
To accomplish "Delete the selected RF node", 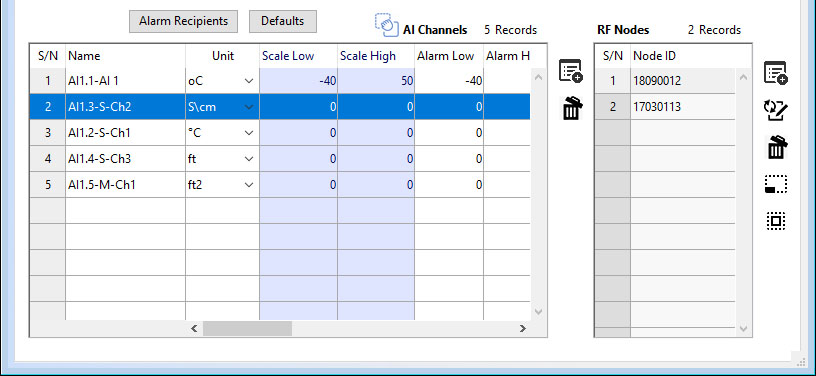I will click(776, 147).
